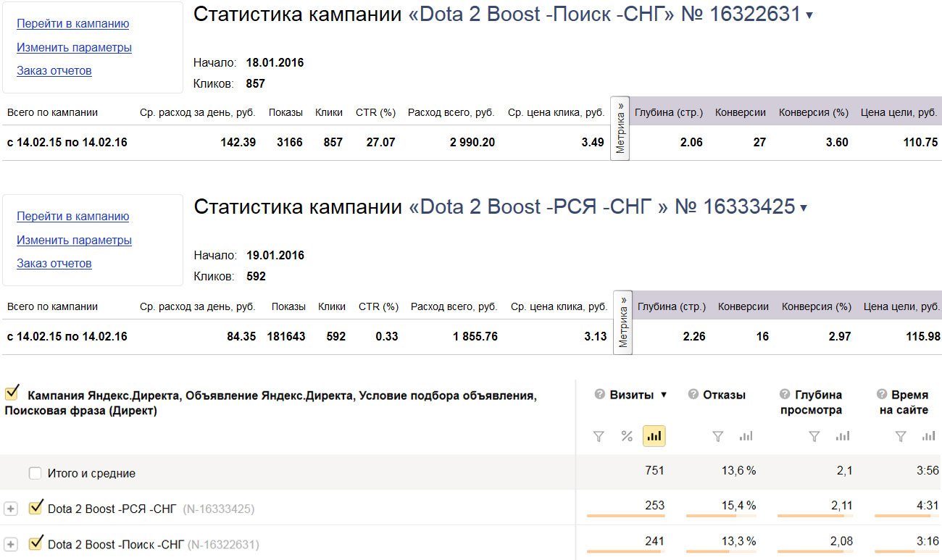Click Заказ отчетов for the Поиск campaign
Image resolution: width=942 pixels, height=560 pixels.
tap(54, 71)
